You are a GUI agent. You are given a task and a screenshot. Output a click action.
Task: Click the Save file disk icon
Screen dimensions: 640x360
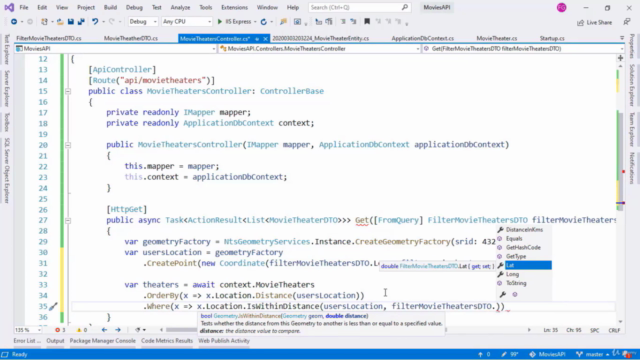tap(71, 22)
